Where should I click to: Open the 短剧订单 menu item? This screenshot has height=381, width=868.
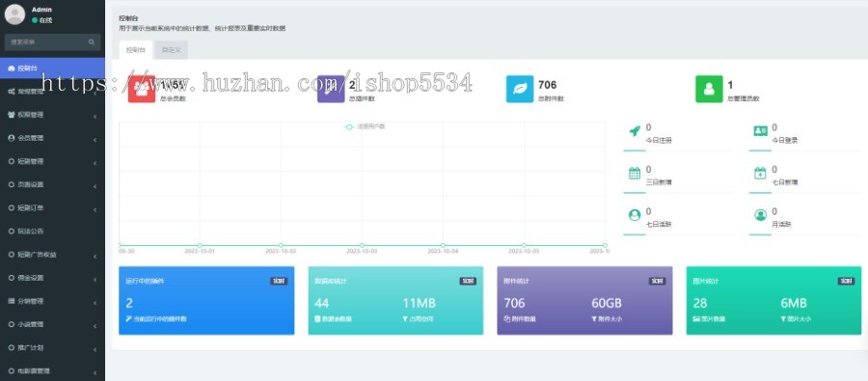[x=52, y=207]
